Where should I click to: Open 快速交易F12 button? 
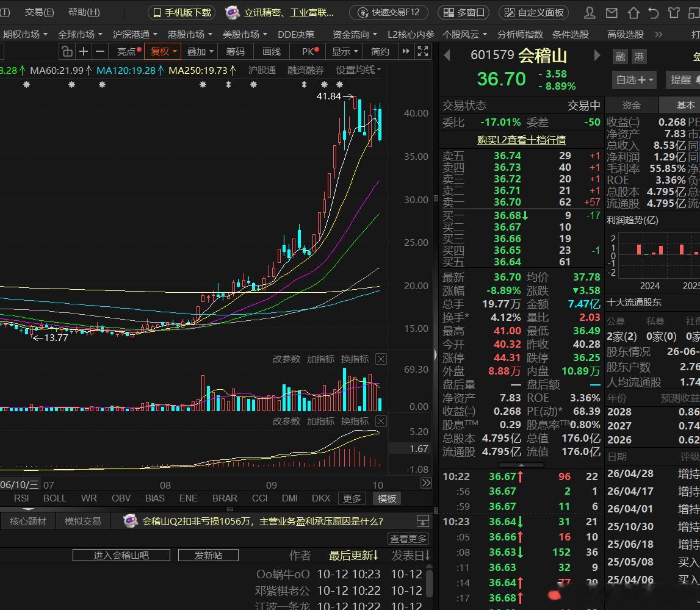pos(389,12)
